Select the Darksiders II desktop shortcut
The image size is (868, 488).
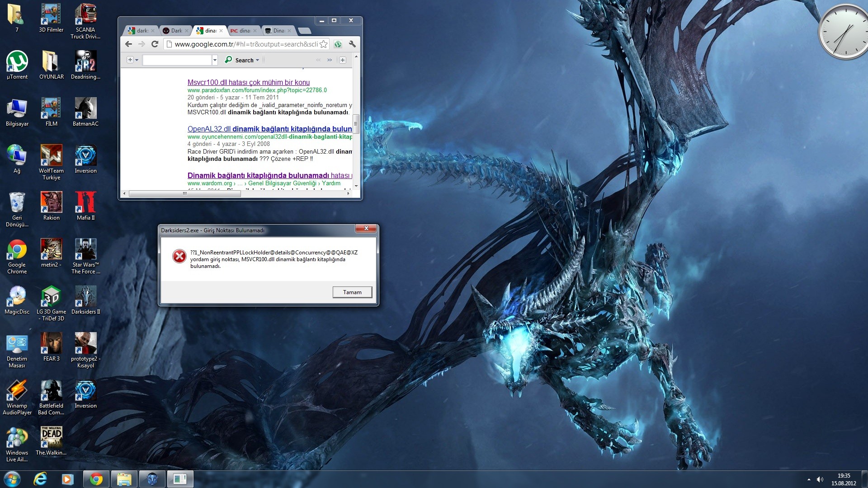click(85, 300)
